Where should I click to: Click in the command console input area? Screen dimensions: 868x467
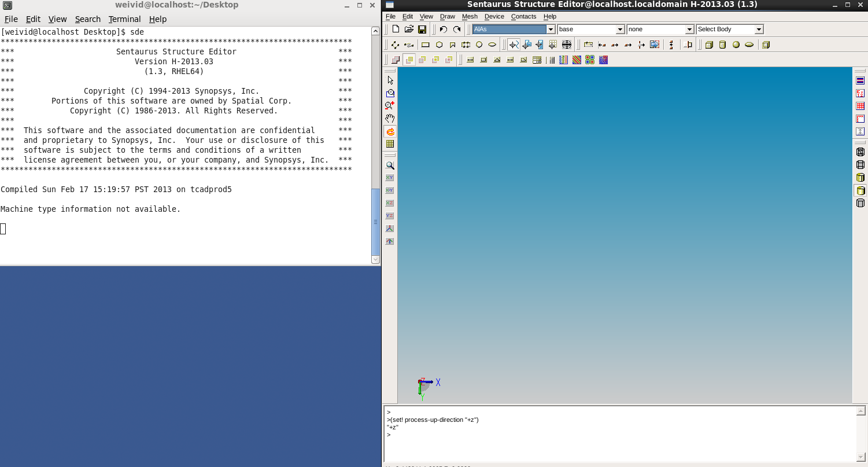(620, 435)
